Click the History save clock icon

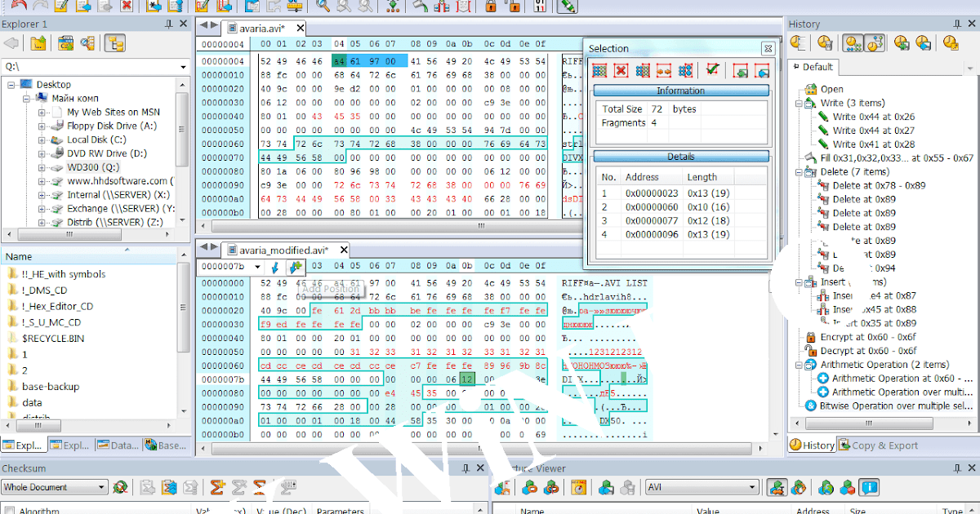[x=924, y=43]
